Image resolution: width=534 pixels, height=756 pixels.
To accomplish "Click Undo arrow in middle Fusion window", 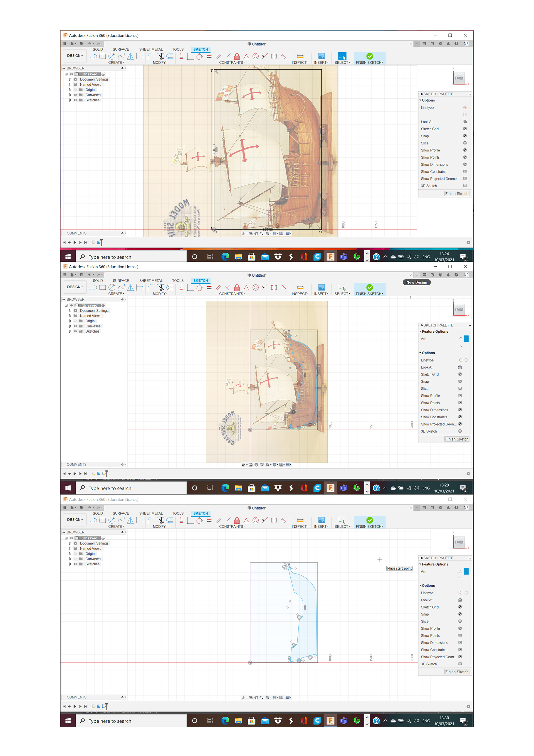I will (90, 275).
